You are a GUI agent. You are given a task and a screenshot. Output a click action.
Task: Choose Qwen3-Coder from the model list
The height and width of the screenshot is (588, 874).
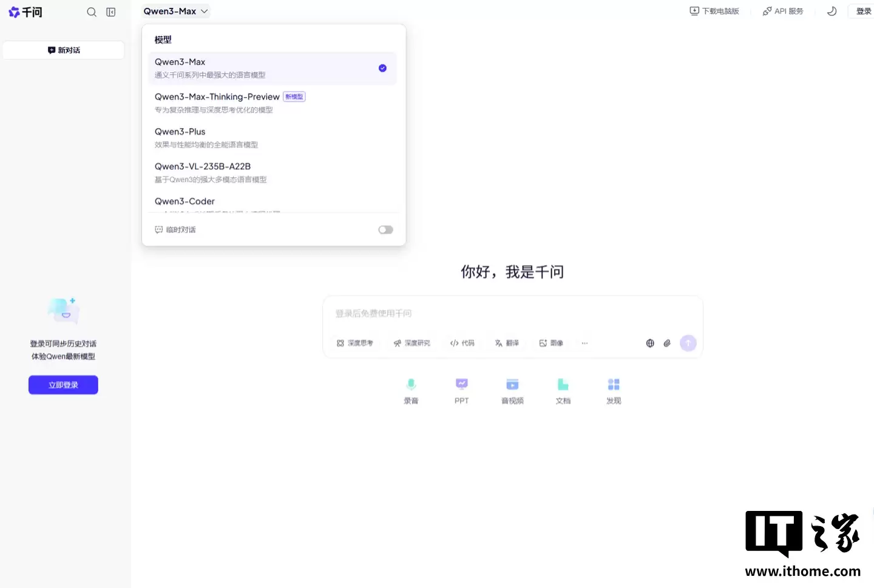coord(185,201)
